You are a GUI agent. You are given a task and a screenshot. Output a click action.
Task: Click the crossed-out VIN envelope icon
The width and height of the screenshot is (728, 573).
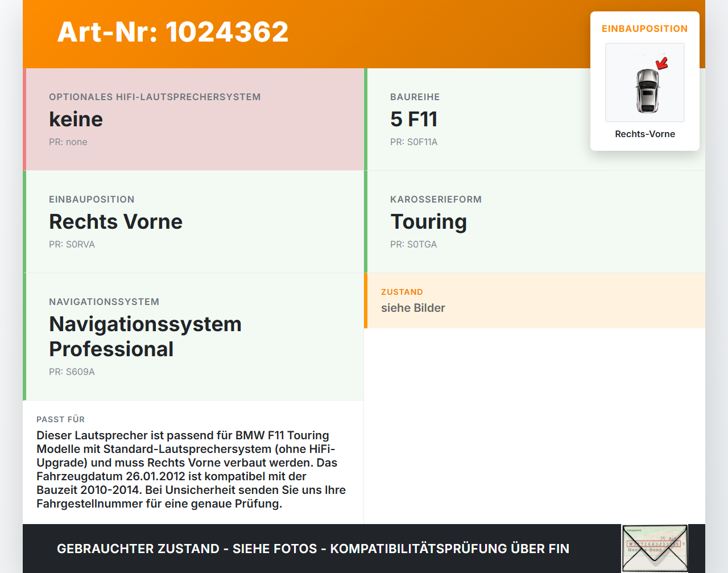tap(655, 549)
